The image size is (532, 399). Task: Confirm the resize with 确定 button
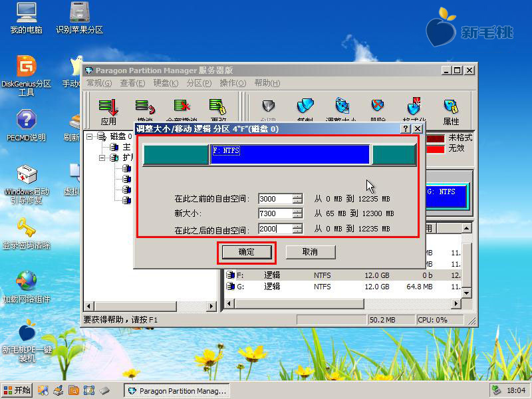click(x=247, y=252)
